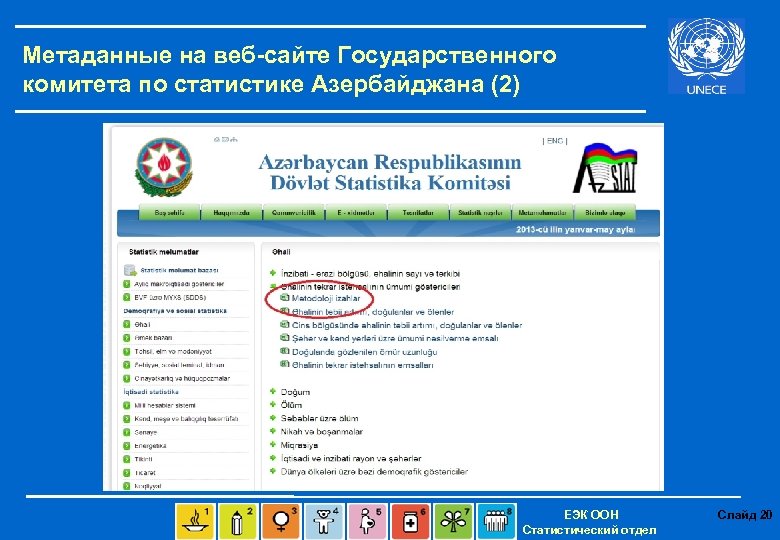This screenshot has height=540, width=780.
Task: Click the Statistik məlumat bazası database icon
Action: (x=130, y=270)
